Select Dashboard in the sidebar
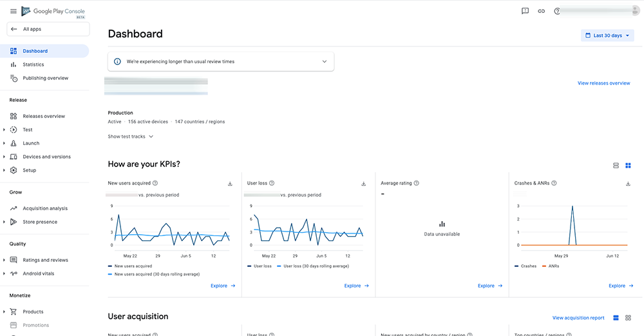 pos(44,51)
